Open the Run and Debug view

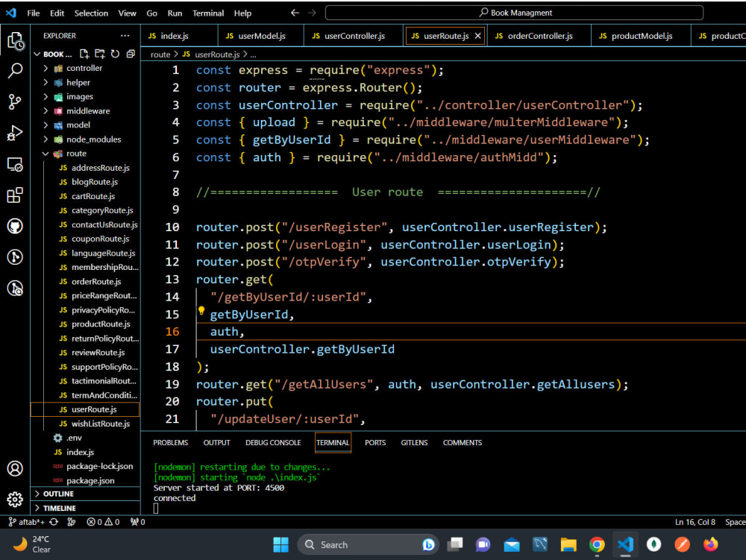coord(15,133)
